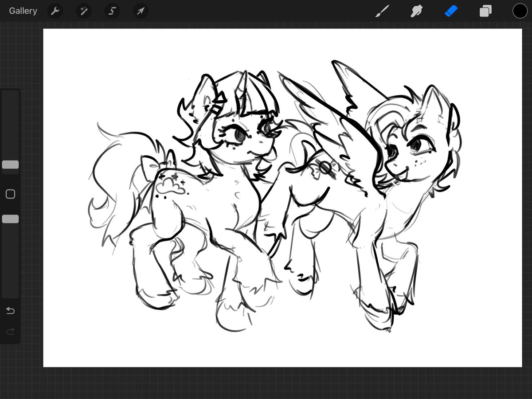Open the Actions wrench menu
Screen dimensions: 532x399
point(55,11)
